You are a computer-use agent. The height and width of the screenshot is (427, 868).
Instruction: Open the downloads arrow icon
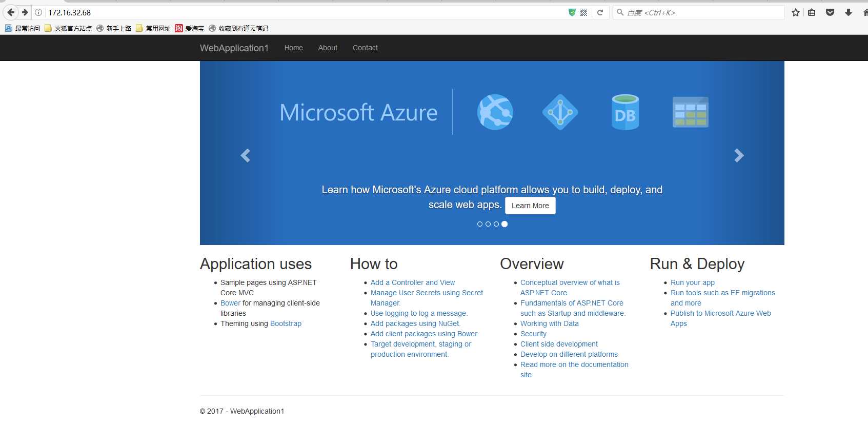(x=849, y=12)
